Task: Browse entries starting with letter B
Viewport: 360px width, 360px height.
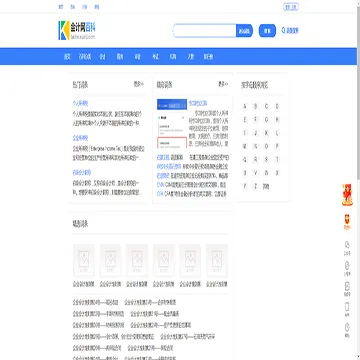Action: [256, 107]
